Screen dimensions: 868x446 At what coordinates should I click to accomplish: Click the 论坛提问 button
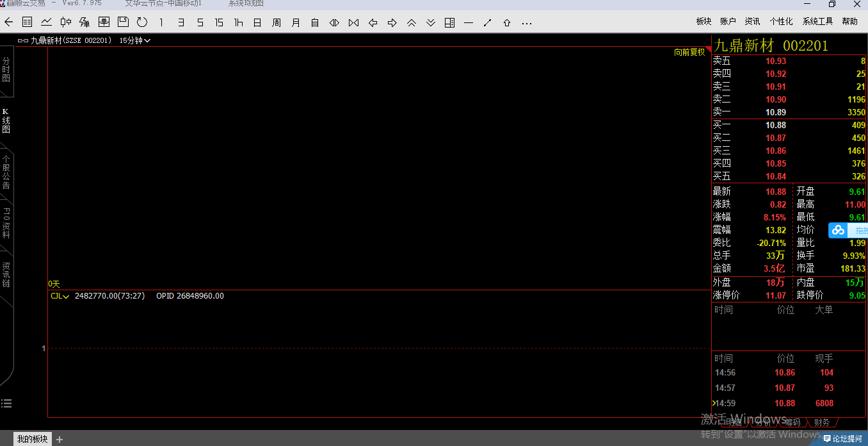(842, 439)
